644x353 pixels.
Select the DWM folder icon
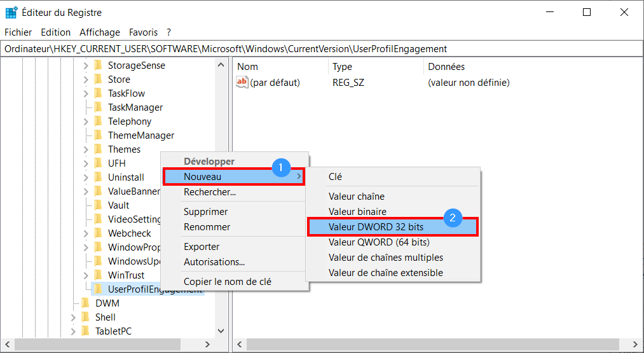point(85,303)
